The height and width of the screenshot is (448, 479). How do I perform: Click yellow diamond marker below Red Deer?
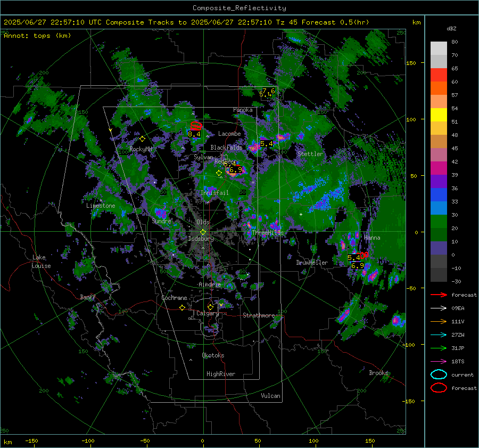pos(219,173)
